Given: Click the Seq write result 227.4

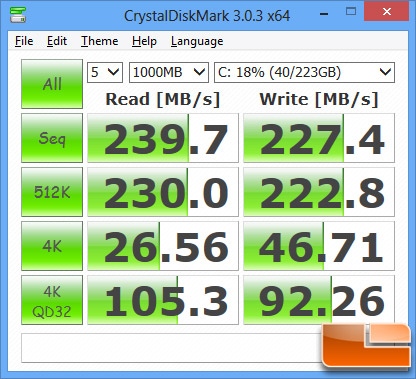Looking at the screenshot, I should click(x=319, y=138).
